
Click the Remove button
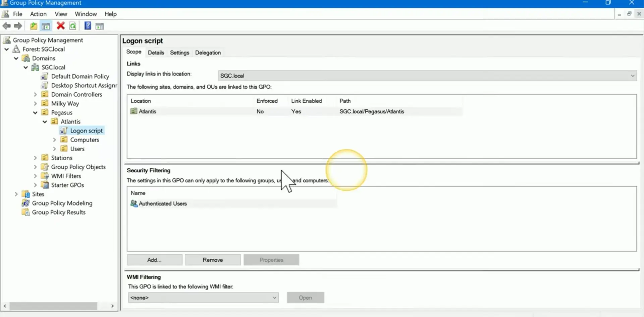click(213, 260)
